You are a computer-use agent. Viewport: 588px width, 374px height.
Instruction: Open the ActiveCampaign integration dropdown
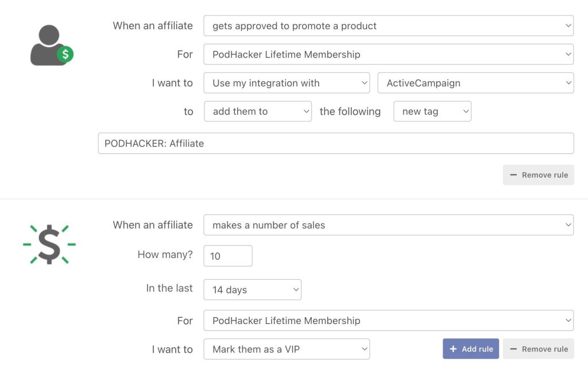tap(475, 83)
